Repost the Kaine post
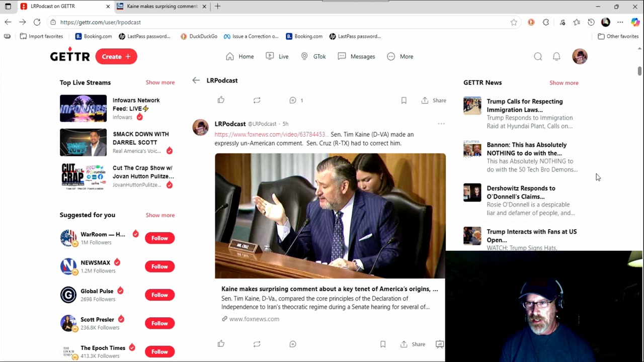This screenshot has width=644, height=362. (257, 344)
